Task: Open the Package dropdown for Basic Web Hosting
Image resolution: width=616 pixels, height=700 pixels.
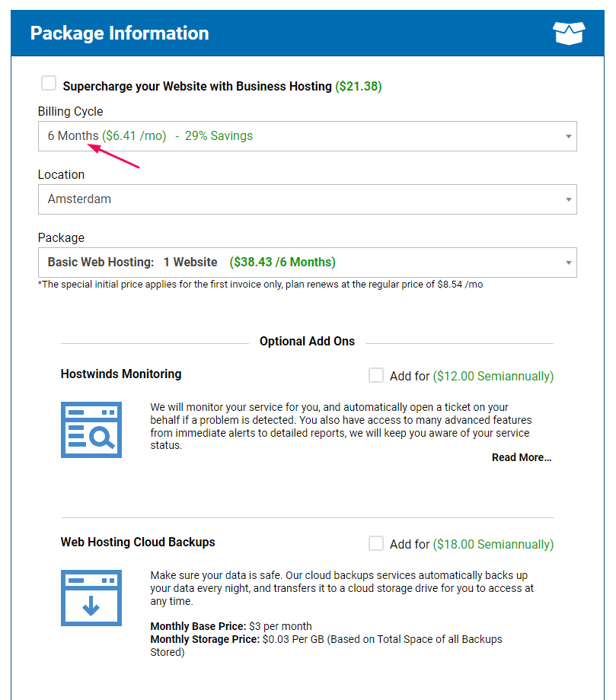Action: click(x=308, y=262)
